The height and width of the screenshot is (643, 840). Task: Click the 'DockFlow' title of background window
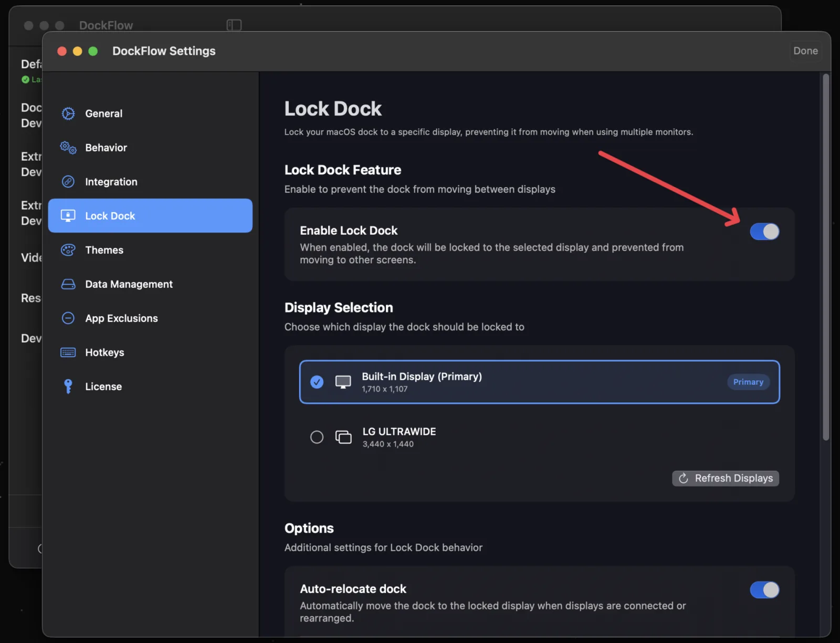coord(106,25)
